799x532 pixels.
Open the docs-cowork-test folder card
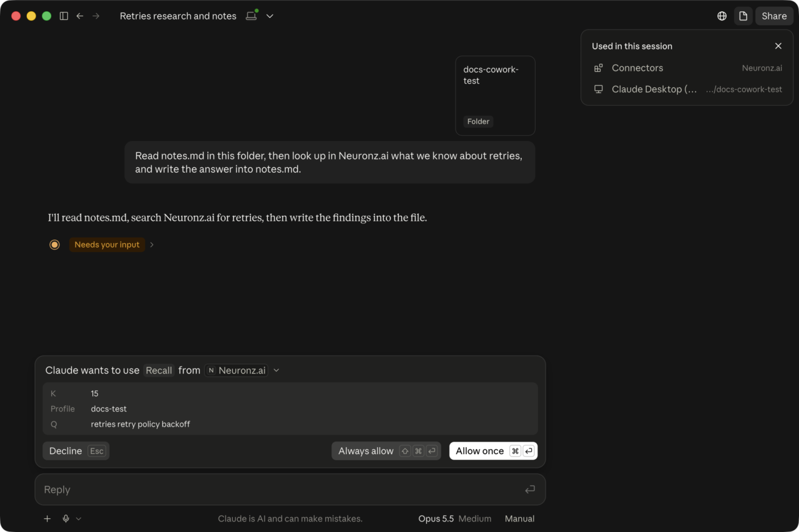tap(495, 95)
